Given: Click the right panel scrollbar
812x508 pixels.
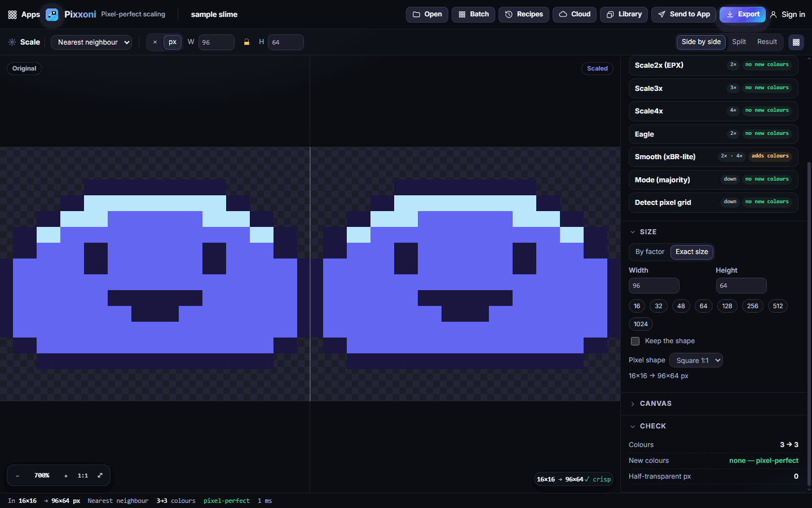Looking at the screenshot, I should (x=809, y=325).
